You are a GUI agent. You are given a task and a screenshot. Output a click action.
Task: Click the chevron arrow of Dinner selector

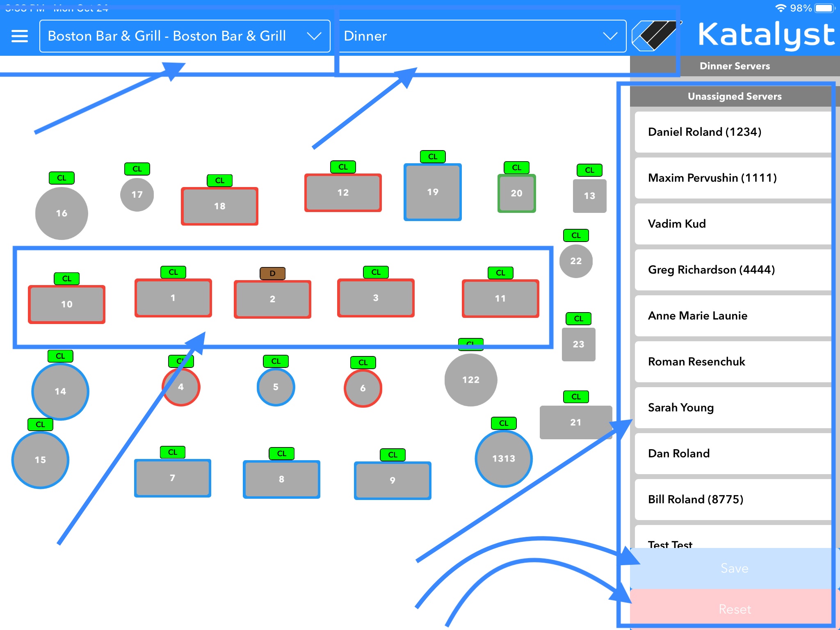[x=610, y=36]
